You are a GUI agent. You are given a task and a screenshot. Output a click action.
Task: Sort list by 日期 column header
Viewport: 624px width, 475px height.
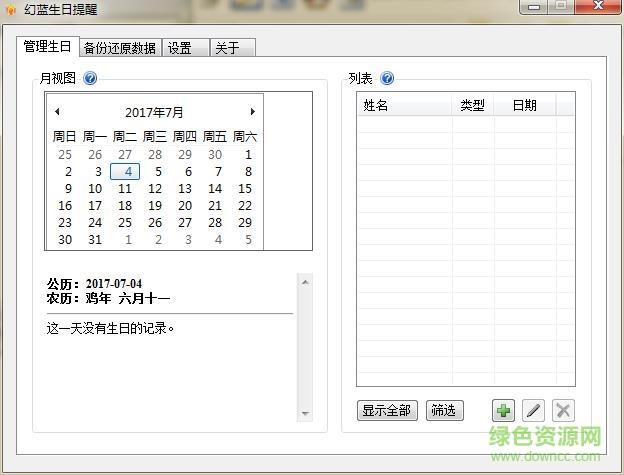(x=525, y=105)
